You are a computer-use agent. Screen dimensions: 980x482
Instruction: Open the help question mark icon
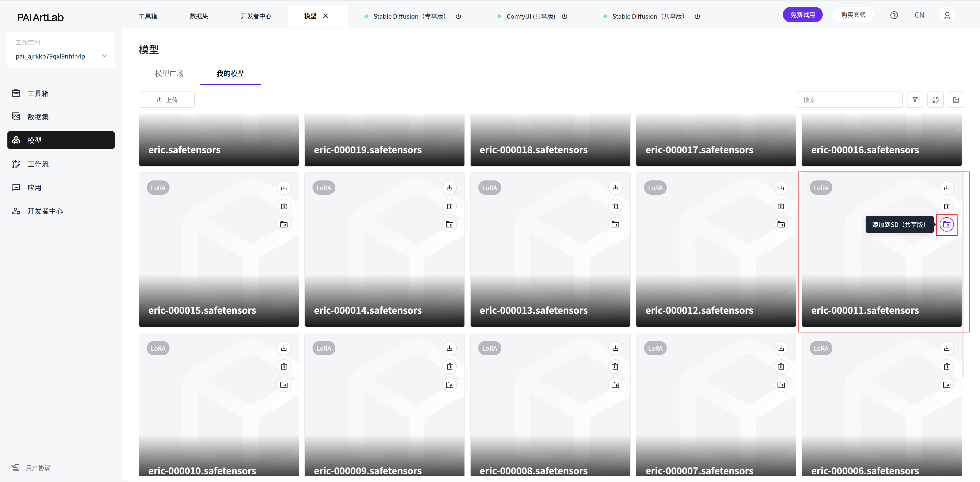894,15
